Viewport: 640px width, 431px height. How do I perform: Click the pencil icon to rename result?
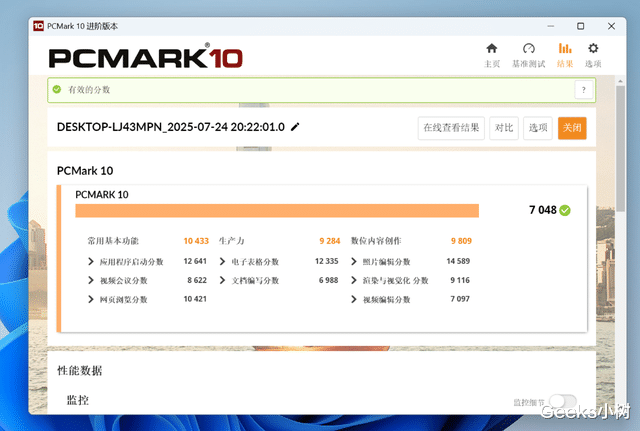coord(295,127)
